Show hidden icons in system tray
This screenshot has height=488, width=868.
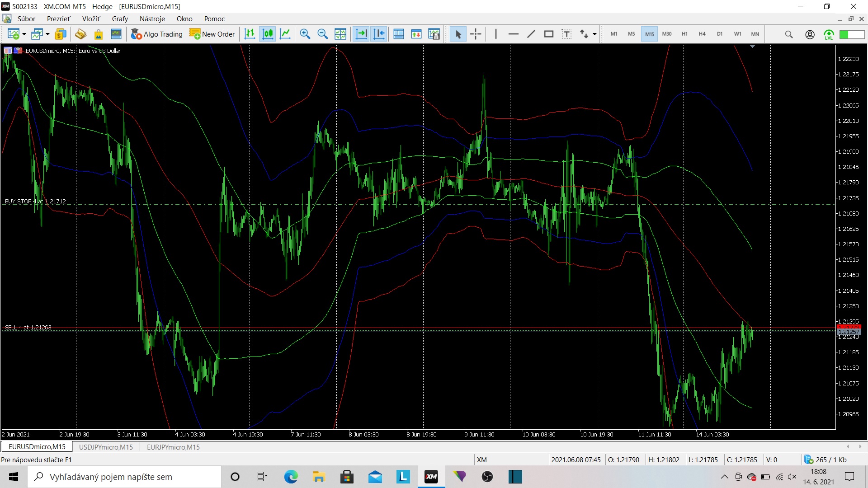click(x=724, y=477)
